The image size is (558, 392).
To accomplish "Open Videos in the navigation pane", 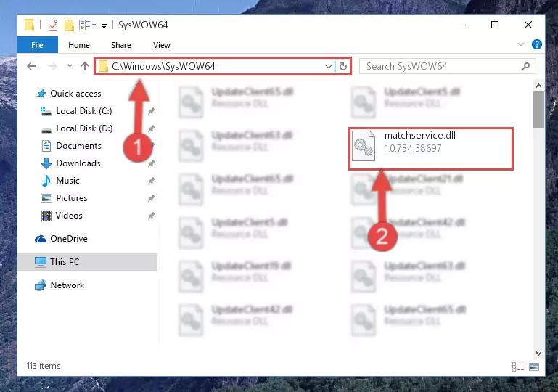I will tap(69, 216).
